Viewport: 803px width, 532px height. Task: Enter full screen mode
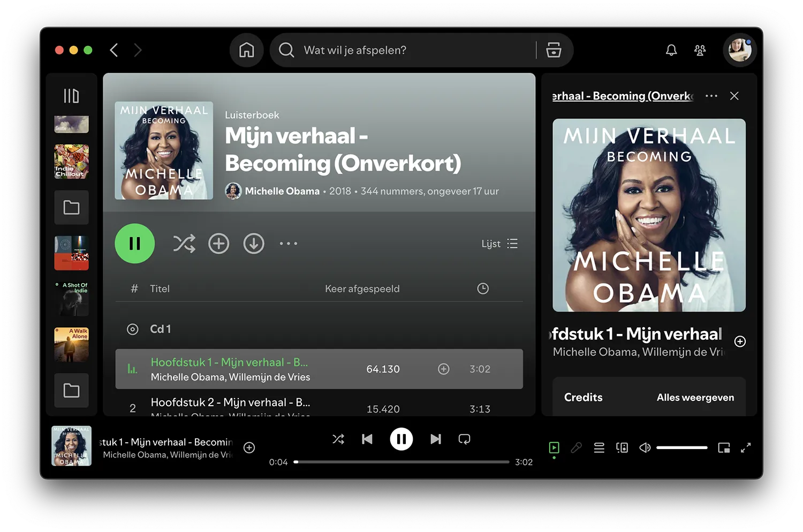click(746, 447)
